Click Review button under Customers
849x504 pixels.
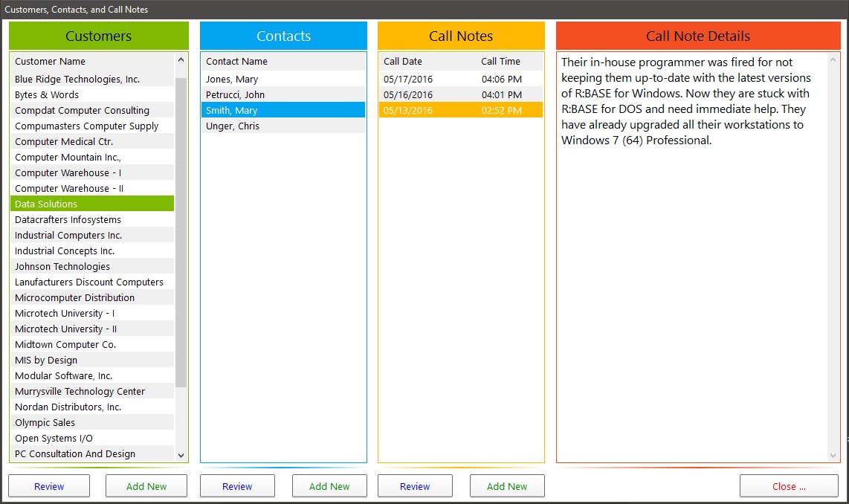click(49, 486)
